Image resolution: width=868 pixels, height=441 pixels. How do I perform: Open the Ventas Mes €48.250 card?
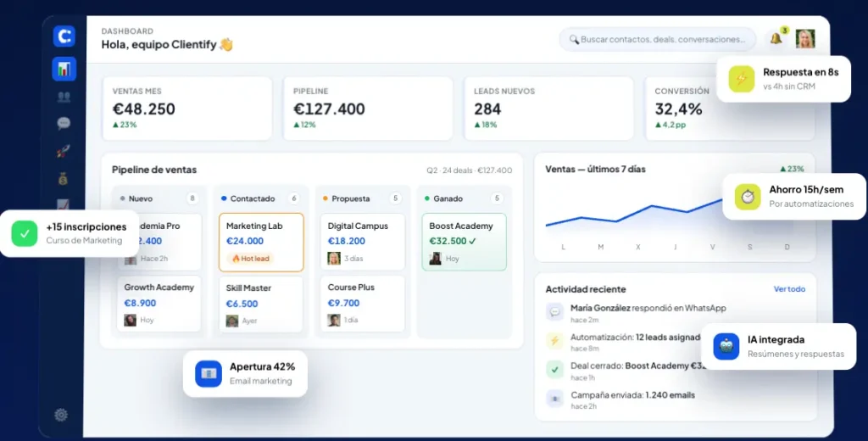point(187,108)
